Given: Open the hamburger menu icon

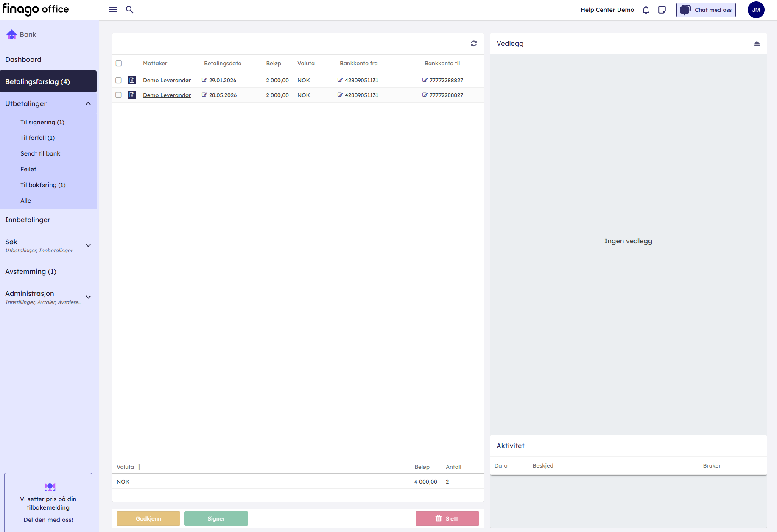Looking at the screenshot, I should coord(113,10).
